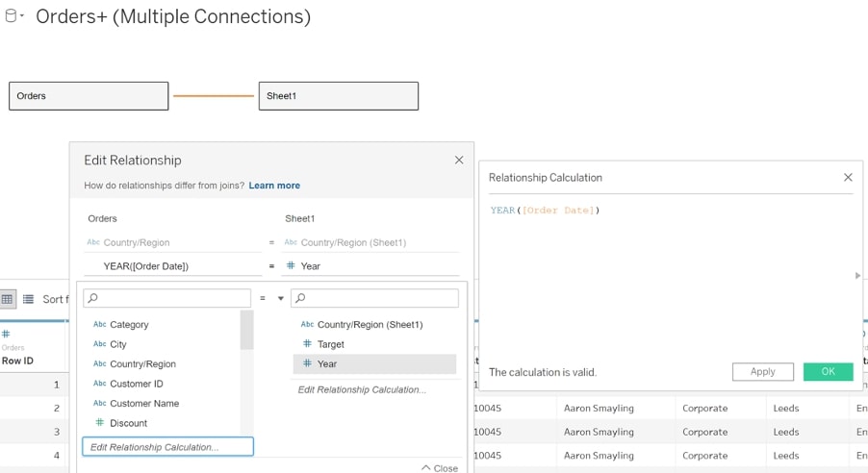This screenshot has width=868, height=473.
Task: Select the Sheet1 table box
Action: 338,96
